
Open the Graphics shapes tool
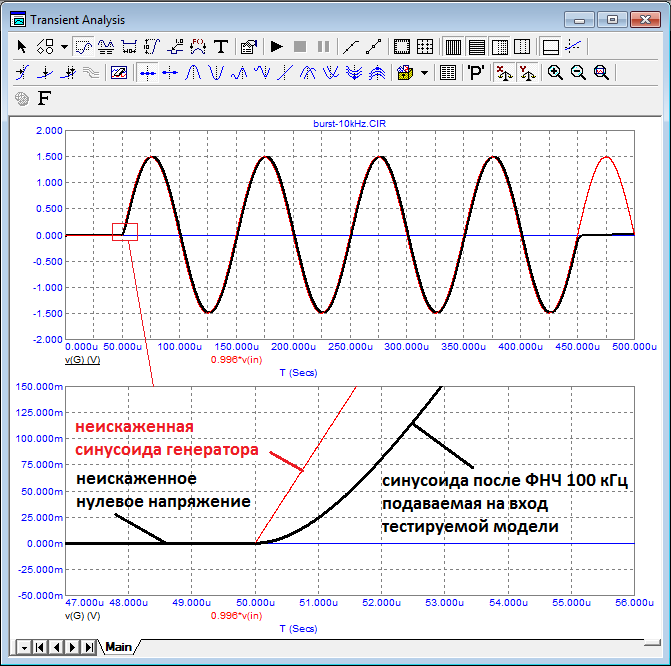(45, 46)
